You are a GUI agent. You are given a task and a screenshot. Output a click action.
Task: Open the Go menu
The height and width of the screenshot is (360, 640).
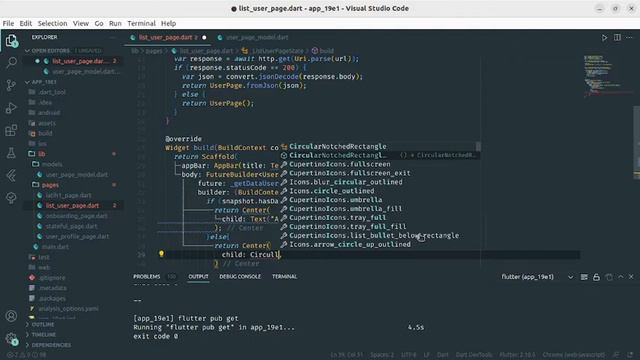99,23
